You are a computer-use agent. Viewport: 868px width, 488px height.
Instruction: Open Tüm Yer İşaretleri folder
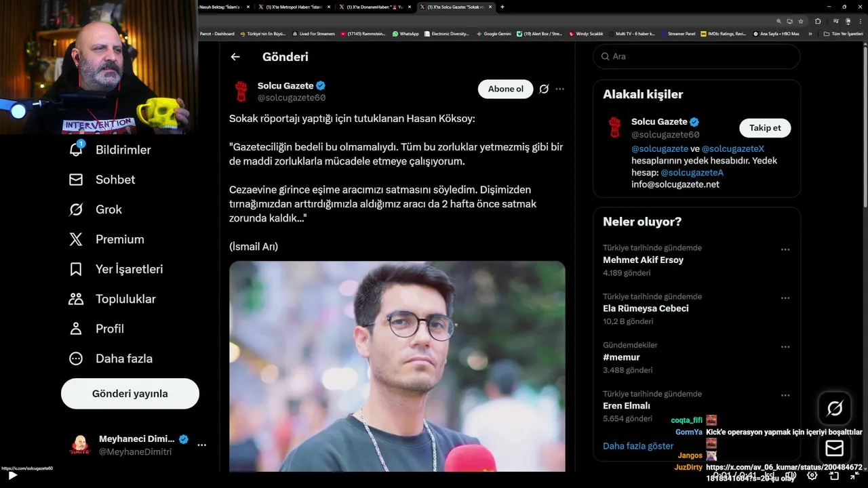point(844,33)
